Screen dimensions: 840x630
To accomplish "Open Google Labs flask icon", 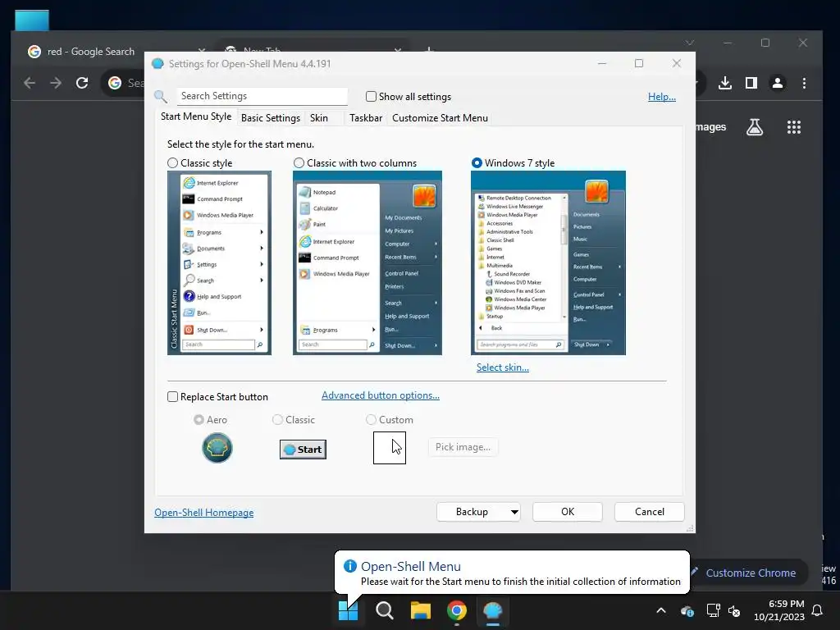I will coord(755,127).
